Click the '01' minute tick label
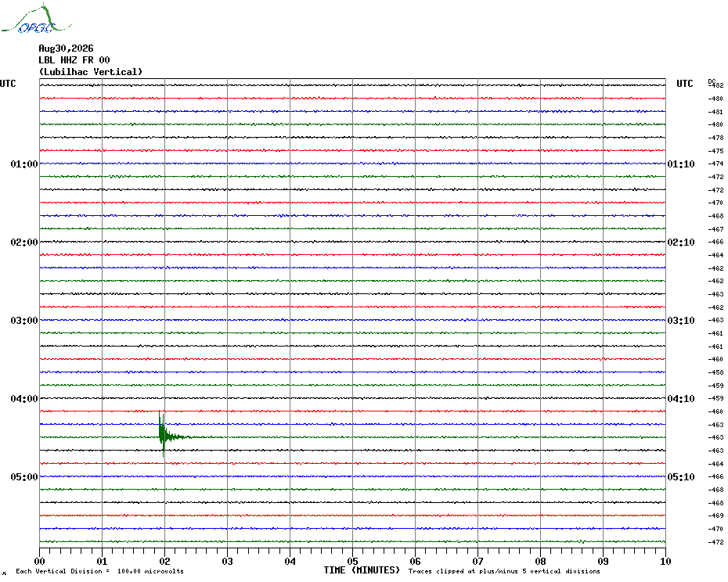This screenshot has height=582, width=728. point(102,562)
